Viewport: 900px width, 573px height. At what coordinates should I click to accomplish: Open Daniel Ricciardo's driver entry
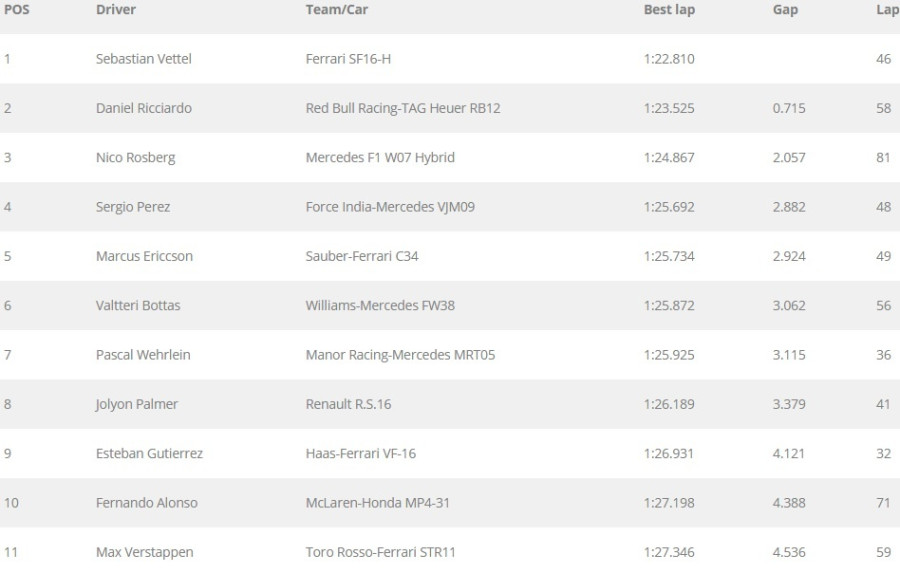point(143,108)
